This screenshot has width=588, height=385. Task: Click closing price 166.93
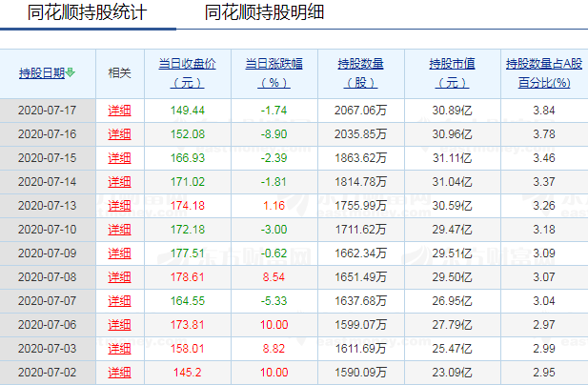pos(188,158)
